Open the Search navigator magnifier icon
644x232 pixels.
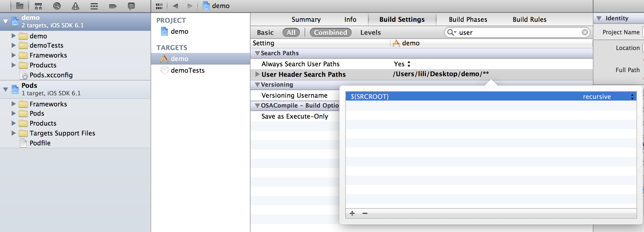pyautogui.click(x=57, y=6)
